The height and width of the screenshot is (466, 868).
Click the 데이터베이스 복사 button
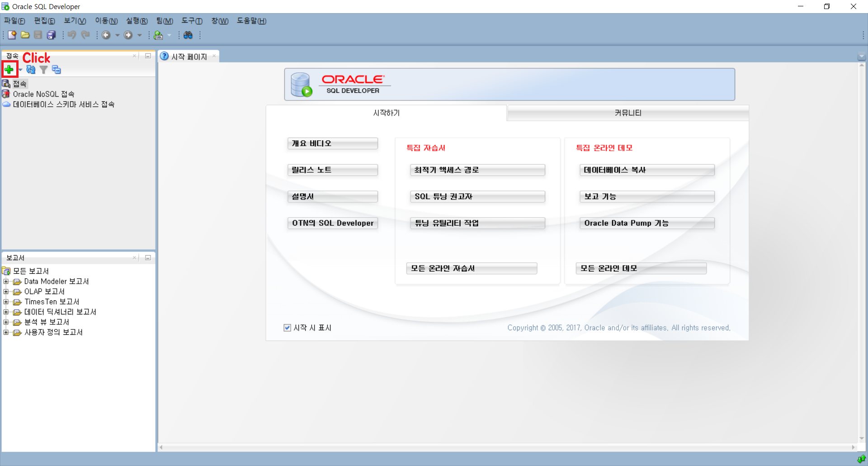click(647, 170)
